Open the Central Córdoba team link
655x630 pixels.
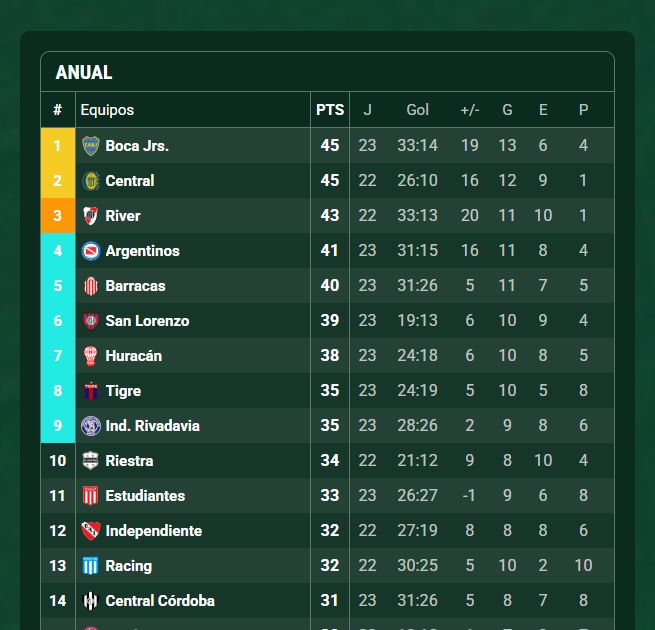[x=160, y=601]
